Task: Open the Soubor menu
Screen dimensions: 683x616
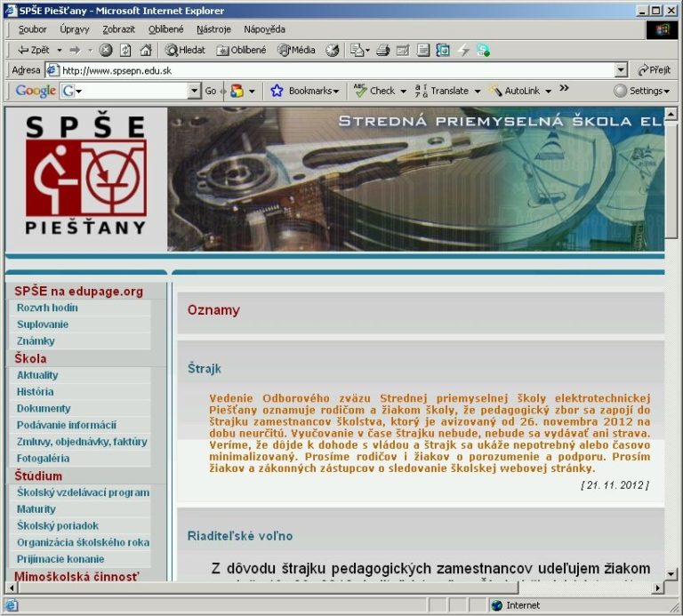Action: click(x=32, y=29)
